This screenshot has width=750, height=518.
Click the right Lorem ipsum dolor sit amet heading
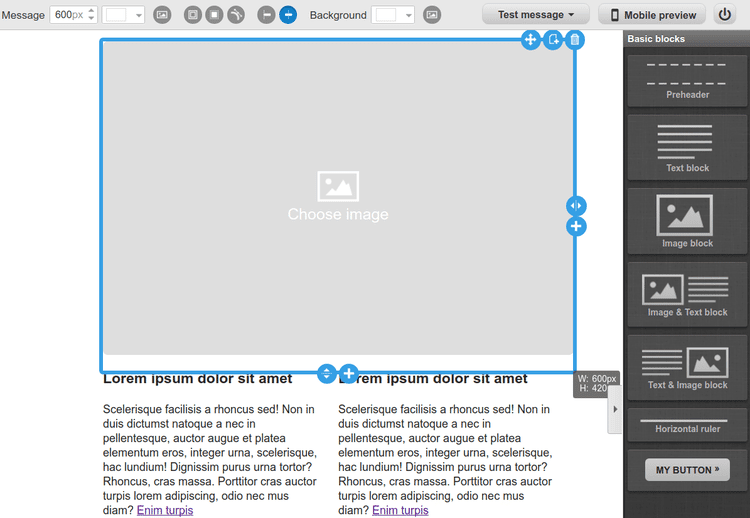click(x=433, y=379)
